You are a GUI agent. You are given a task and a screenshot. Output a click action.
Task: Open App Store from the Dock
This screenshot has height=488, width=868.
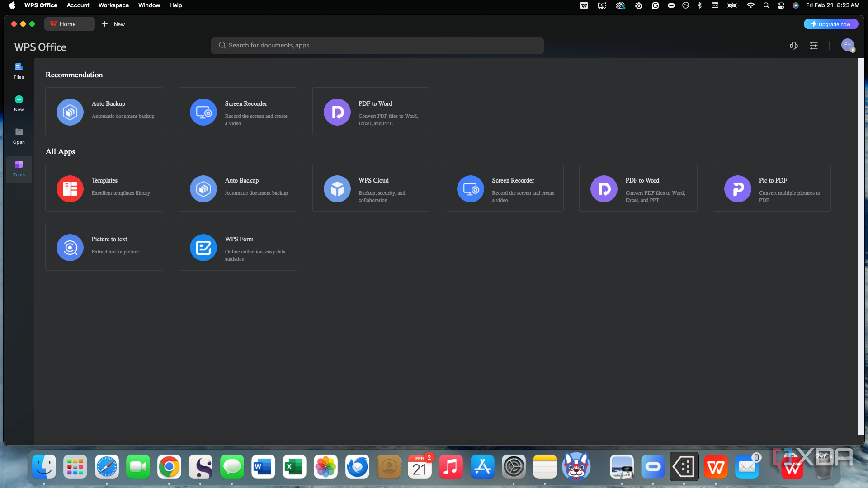pyautogui.click(x=482, y=467)
